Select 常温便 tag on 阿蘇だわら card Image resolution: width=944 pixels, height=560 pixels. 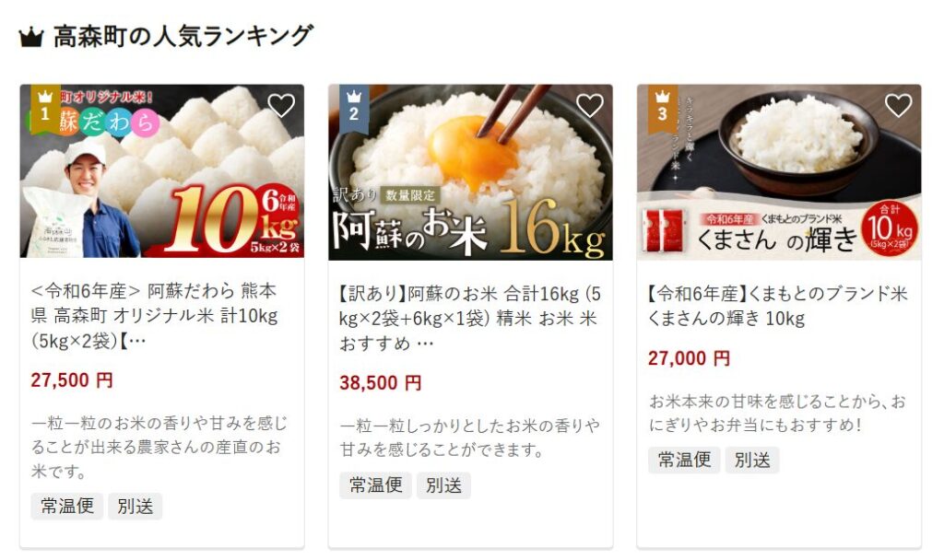66,507
